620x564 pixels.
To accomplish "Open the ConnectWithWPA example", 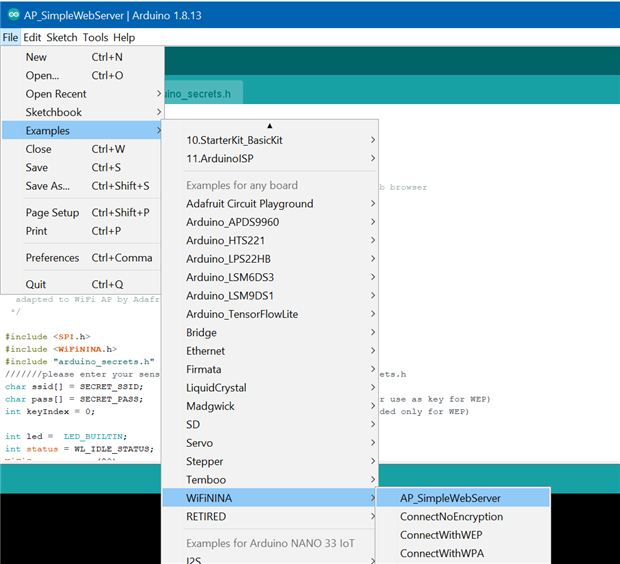I will click(443, 553).
